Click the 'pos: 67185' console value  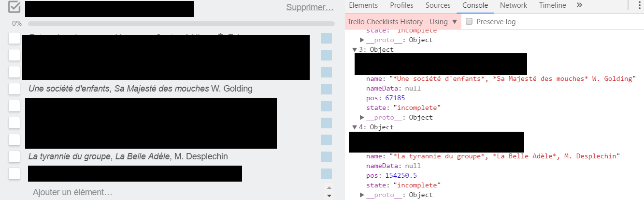(386, 98)
